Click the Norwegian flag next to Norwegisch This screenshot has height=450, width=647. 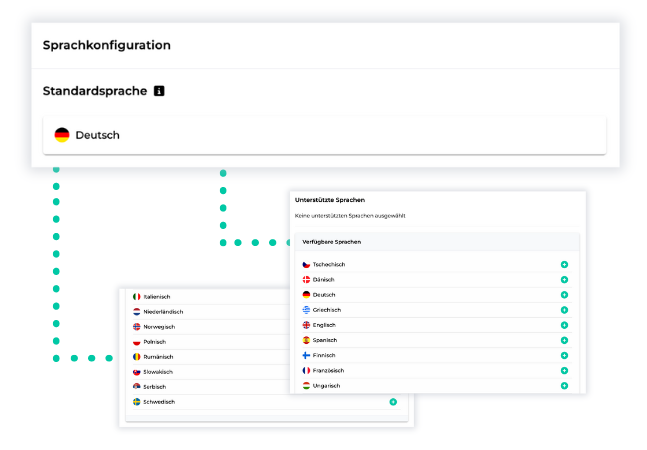[x=137, y=327]
